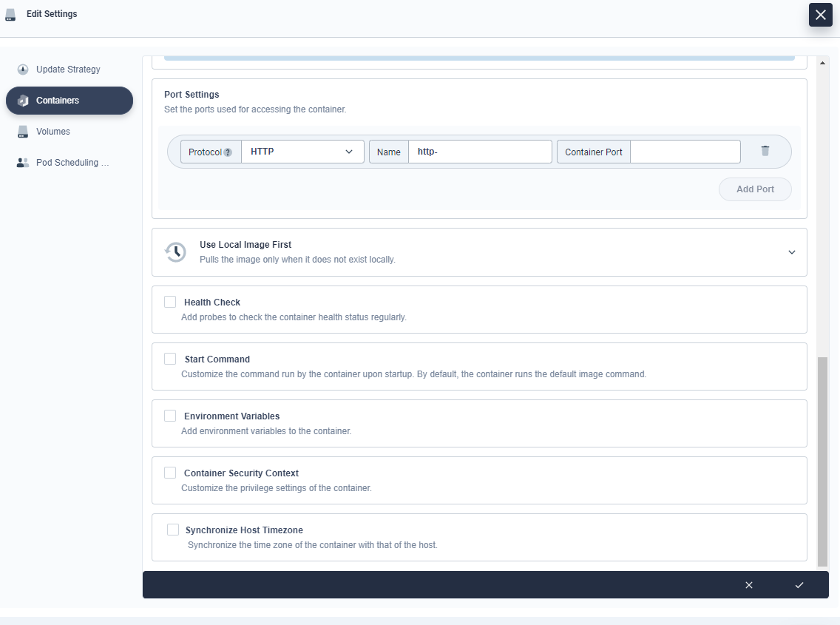Confirm container edits with the checkmark icon

799,585
